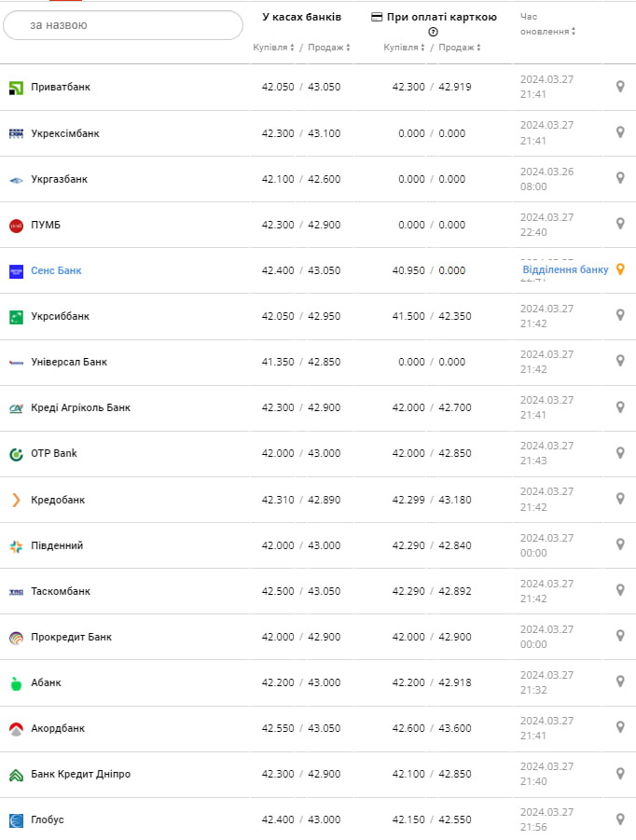Click the Кредобанк orange chevron logo
The height and width of the screenshot is (840, 636).
pyautogui.click(x=16, y=500)
